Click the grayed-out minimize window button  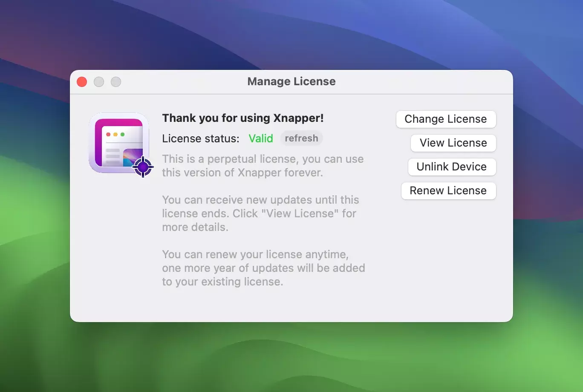coord(99,82)
